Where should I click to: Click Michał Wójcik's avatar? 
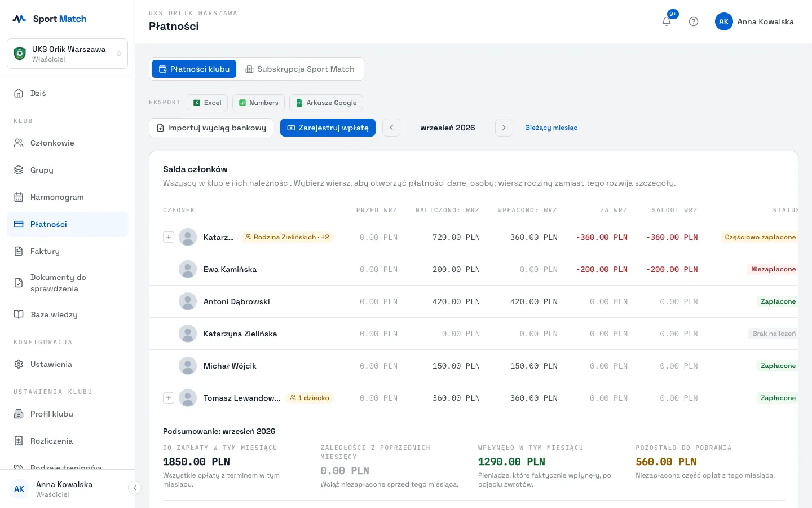click(188, 366)
